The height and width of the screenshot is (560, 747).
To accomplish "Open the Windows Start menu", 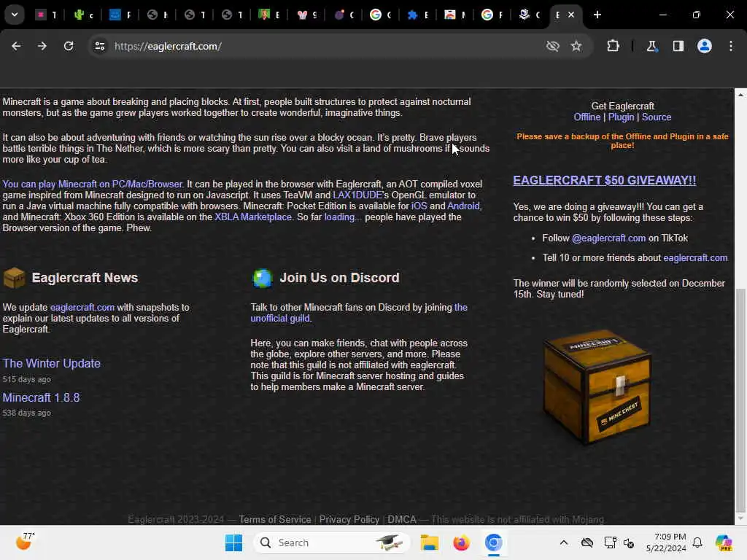I will point(233,542).
